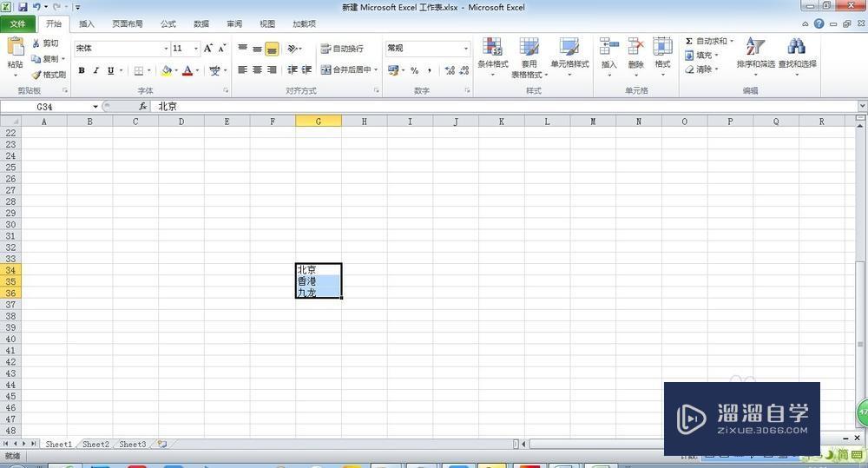Toggle Underline formatting
Viewport: 868px width, 468px height.
[111, 70]
